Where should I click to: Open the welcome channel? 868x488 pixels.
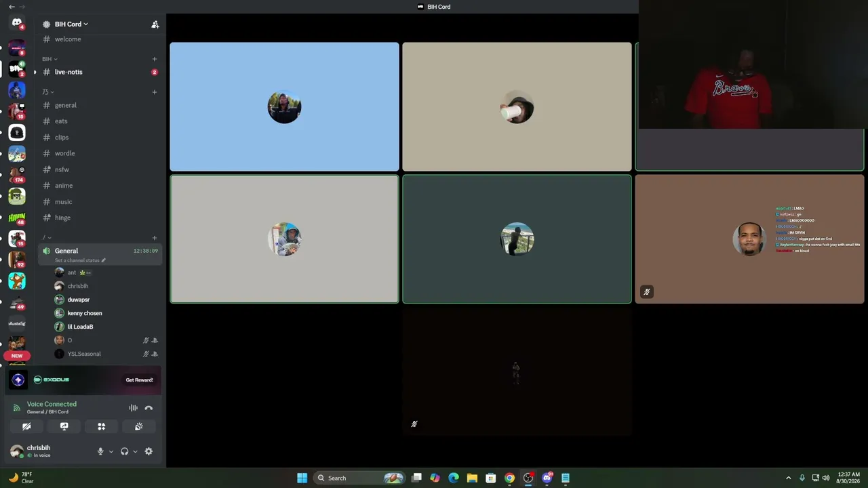tap(100, 39)
